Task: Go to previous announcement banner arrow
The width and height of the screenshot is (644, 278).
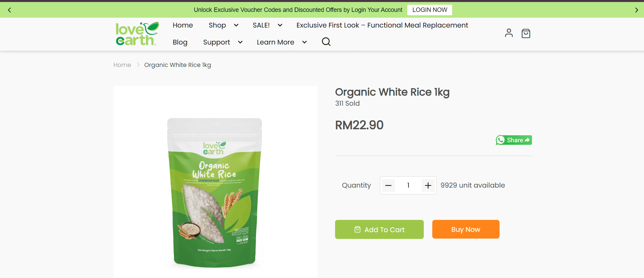Action: point(10,10)
